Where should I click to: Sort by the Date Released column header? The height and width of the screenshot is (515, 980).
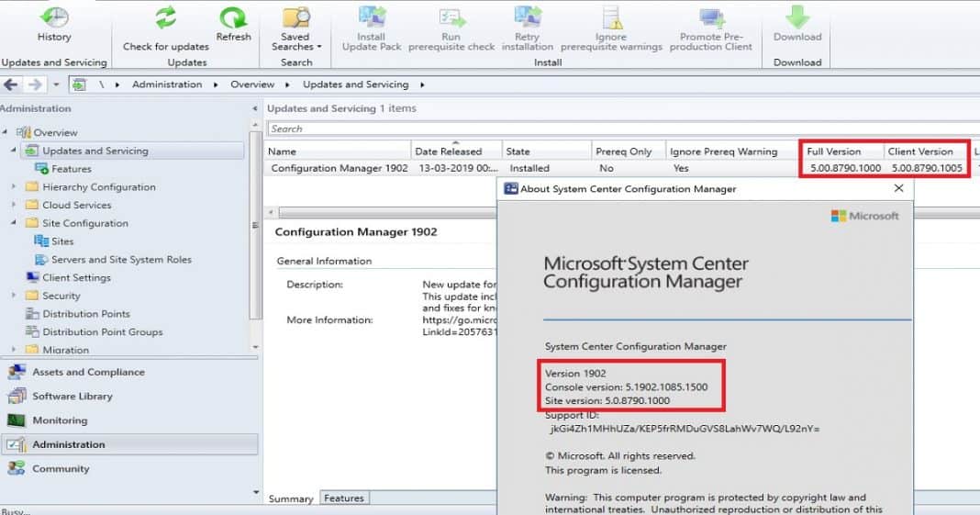point(456,151)
